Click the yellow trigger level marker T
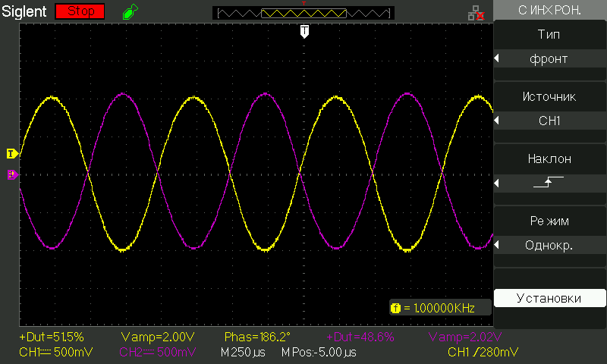Screen dimensions: 607x364 click(12, 154)
